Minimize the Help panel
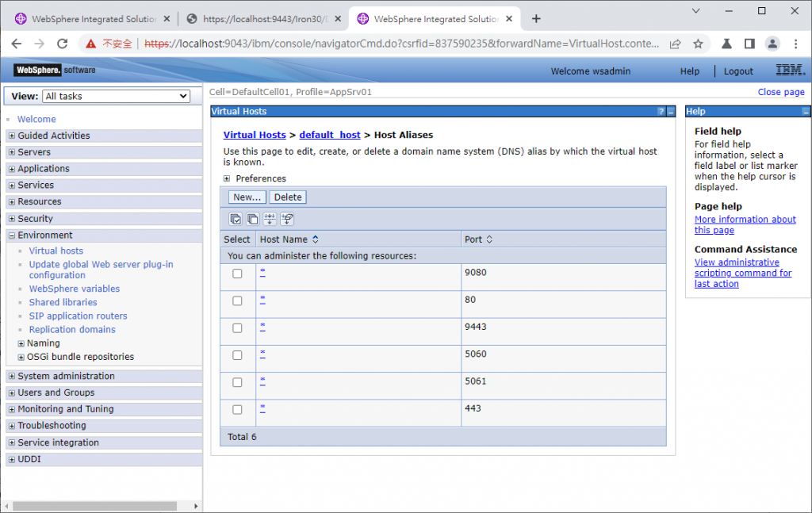Image resolution: width=812 pixels, height=513 pixels. (806, 111)
